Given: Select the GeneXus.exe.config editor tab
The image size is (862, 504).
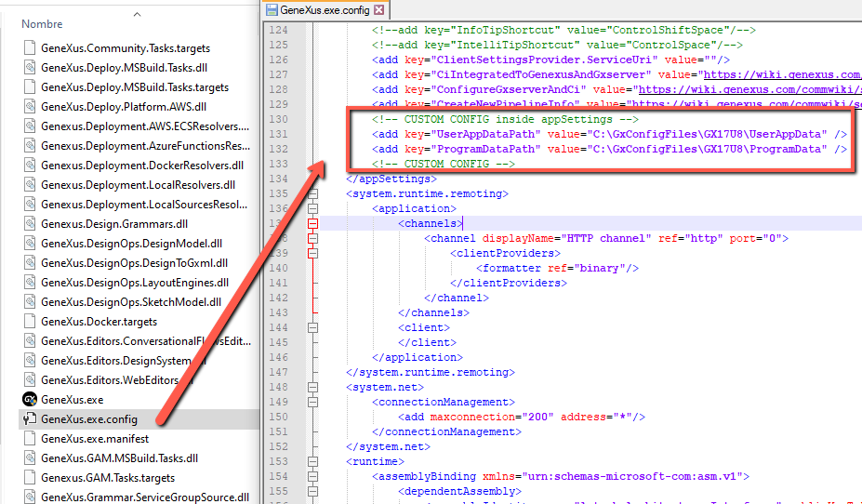Looking at the screenshot, I should [325, 10].
